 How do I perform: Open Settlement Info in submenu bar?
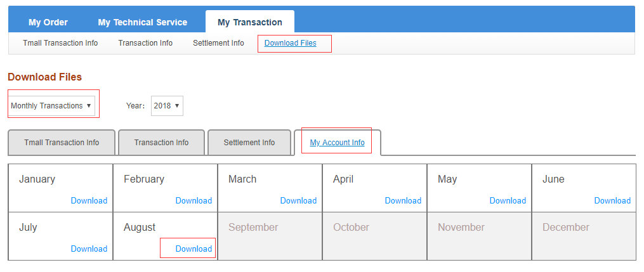tap(218, 43)
